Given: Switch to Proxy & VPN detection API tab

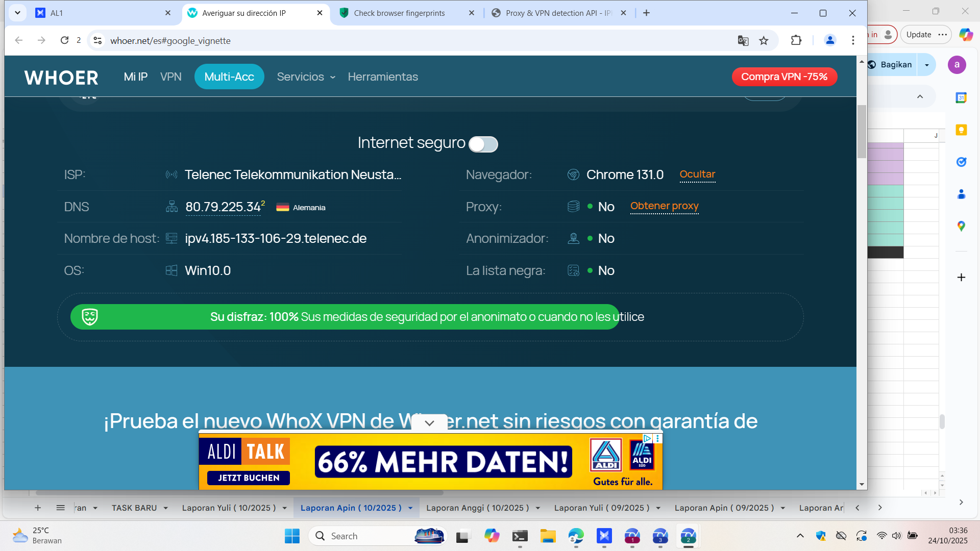Looking at the screenshot, I should pos(558,13).
